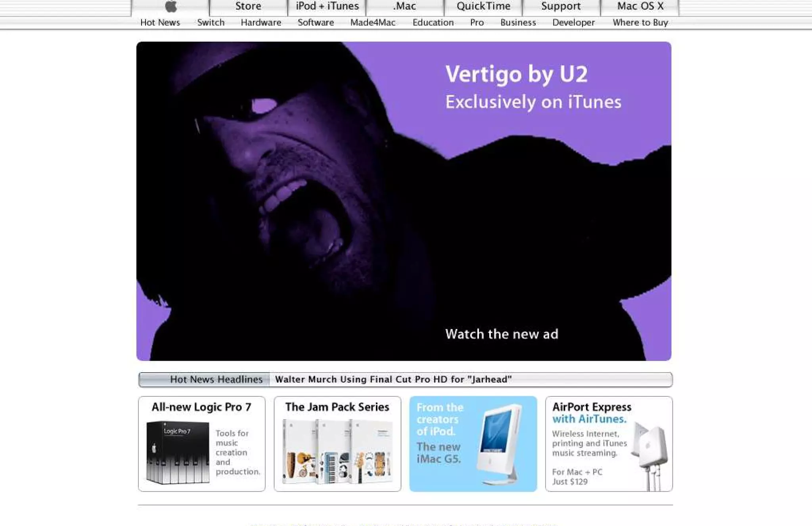Click Tools for music creation text
This screenshot has width=812, height=526.
coord(237,452)
